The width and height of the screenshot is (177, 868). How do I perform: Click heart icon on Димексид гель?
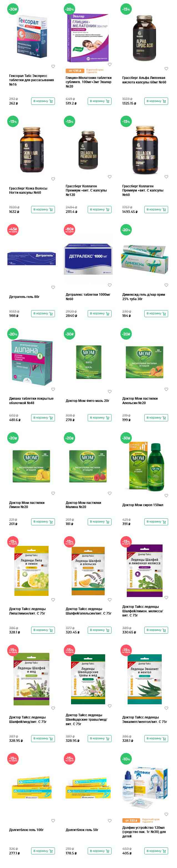[x=166, y=285]
